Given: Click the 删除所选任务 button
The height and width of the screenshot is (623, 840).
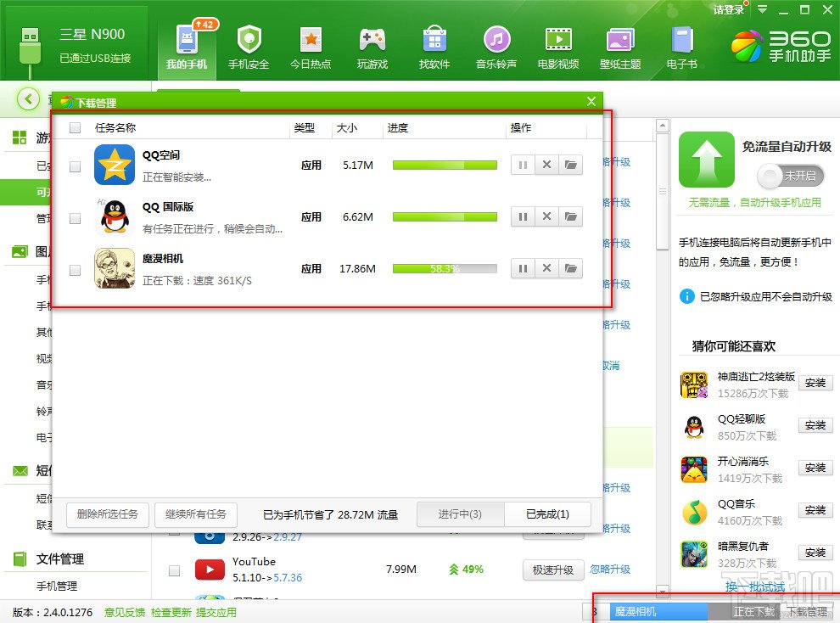Looking at the screenshot, I should [108, 514].
